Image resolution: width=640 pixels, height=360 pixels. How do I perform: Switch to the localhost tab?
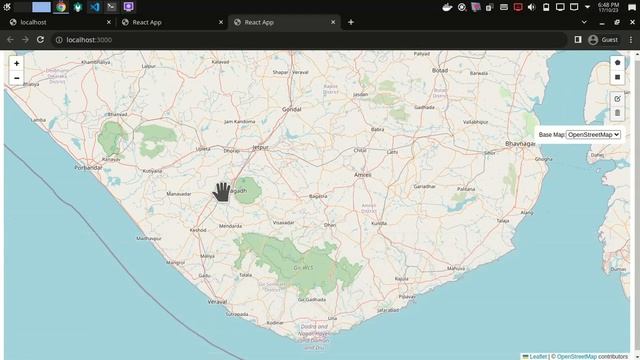click(x=59, y=22)
